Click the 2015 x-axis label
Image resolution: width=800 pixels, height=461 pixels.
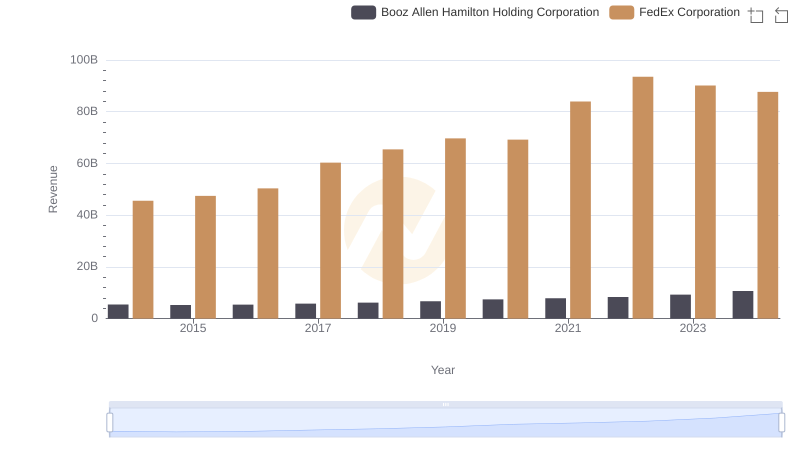(x=193, y=328)
